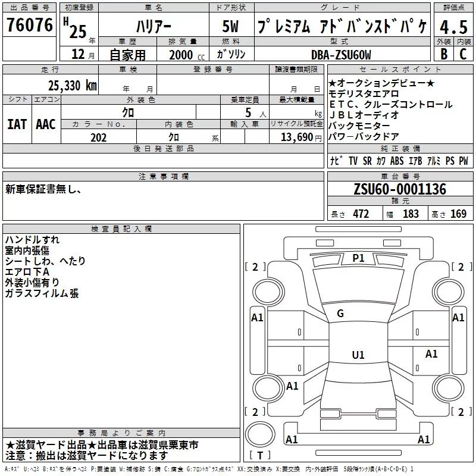Click color number 202

(98, 137)
